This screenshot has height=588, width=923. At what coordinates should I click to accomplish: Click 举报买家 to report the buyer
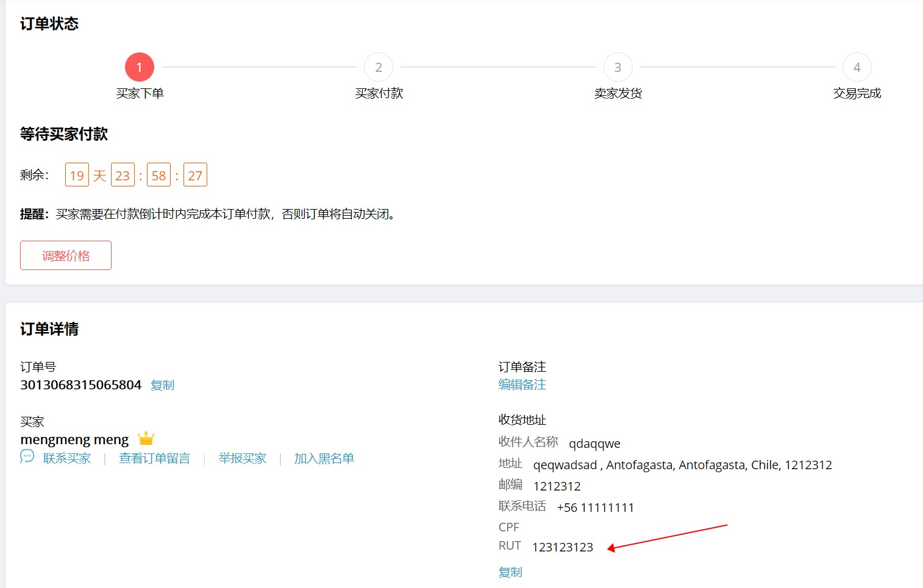click(x=242, y=458)
